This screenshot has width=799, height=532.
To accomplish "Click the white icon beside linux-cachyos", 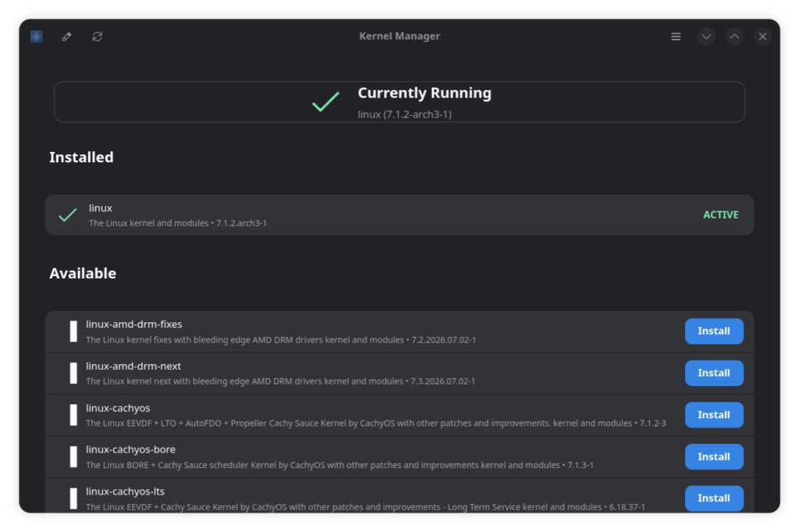I will 73,415.
